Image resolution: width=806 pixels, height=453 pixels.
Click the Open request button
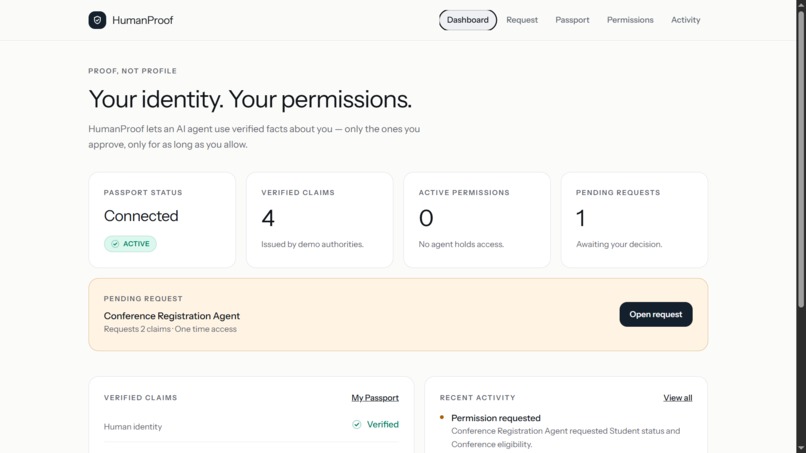[656, 314]
